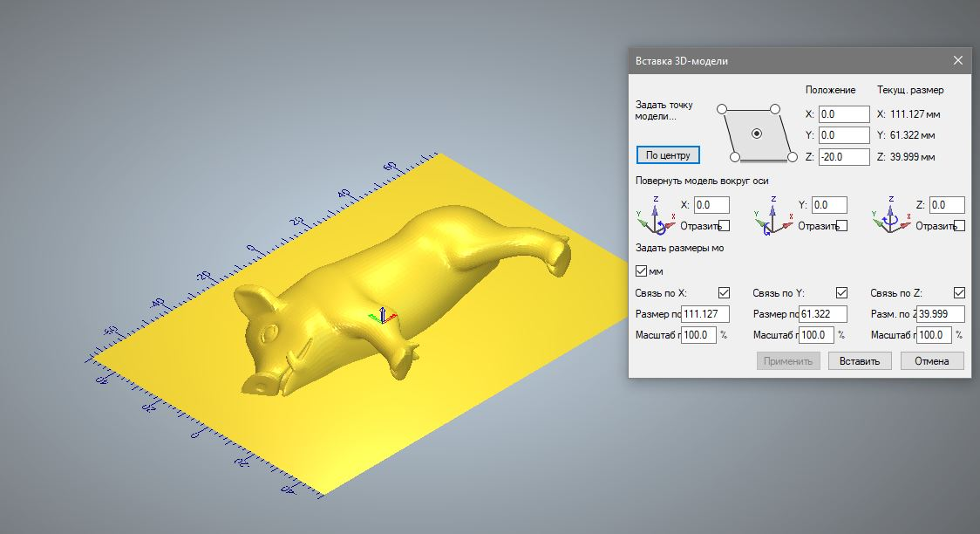Select the bottom-right corner anchor point
Screen dimensions: 980x534
pyautogui.click(x=792, y=157)
